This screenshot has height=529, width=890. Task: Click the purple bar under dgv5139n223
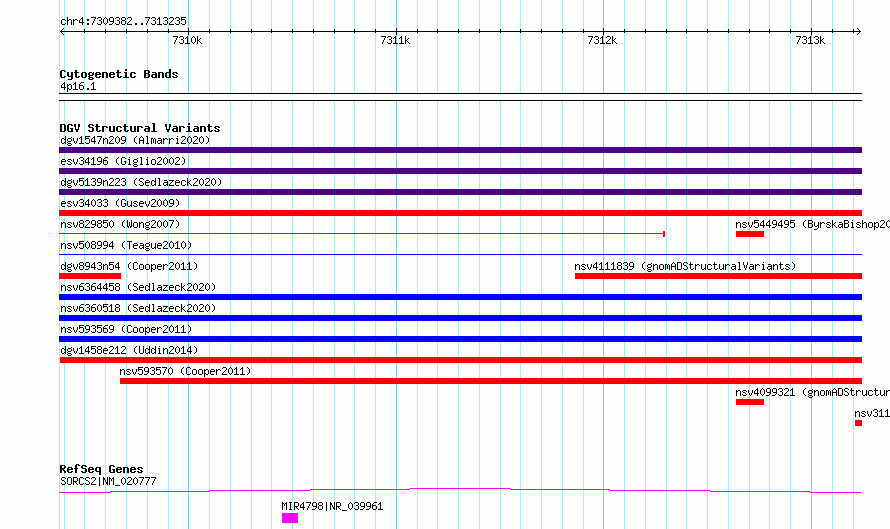(x=460, y=192)
